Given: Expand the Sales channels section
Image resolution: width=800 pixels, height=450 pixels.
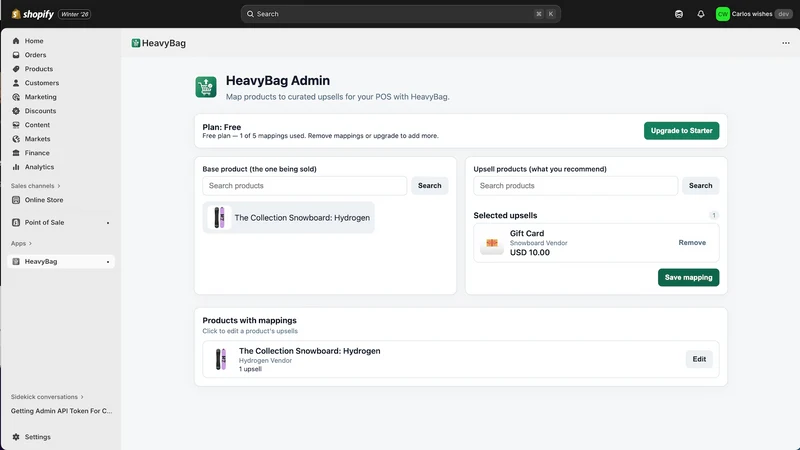Looking at the screenshot, I should [35, 186].
